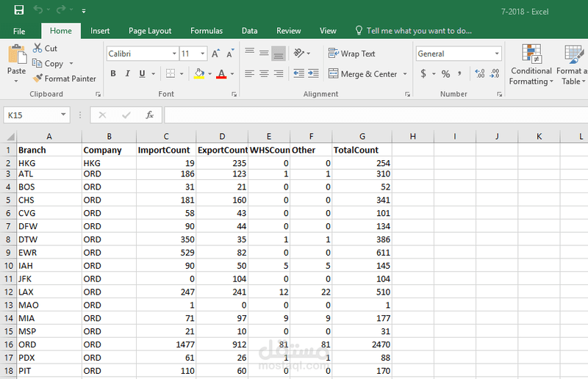Click Increase Decimal icon
The height and width of the screenshot is (379, 588).
tap(480, 73)
